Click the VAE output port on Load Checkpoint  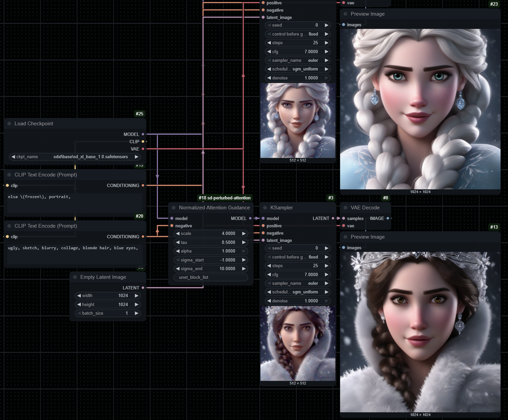click(x=143, y=149)
